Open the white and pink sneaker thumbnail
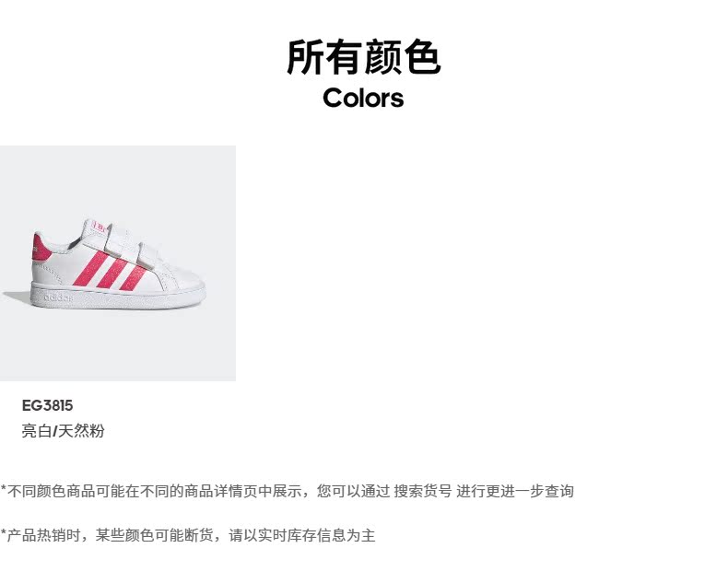 point(118,263)
